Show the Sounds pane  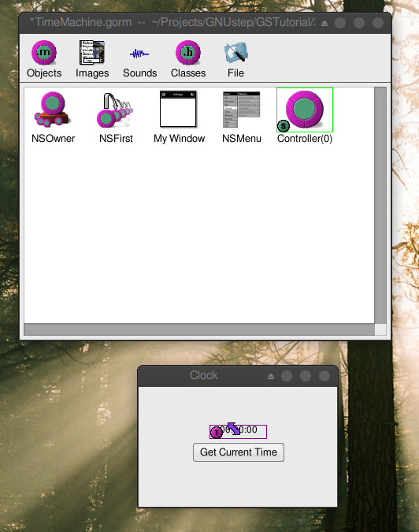click(x=139, y=59)
